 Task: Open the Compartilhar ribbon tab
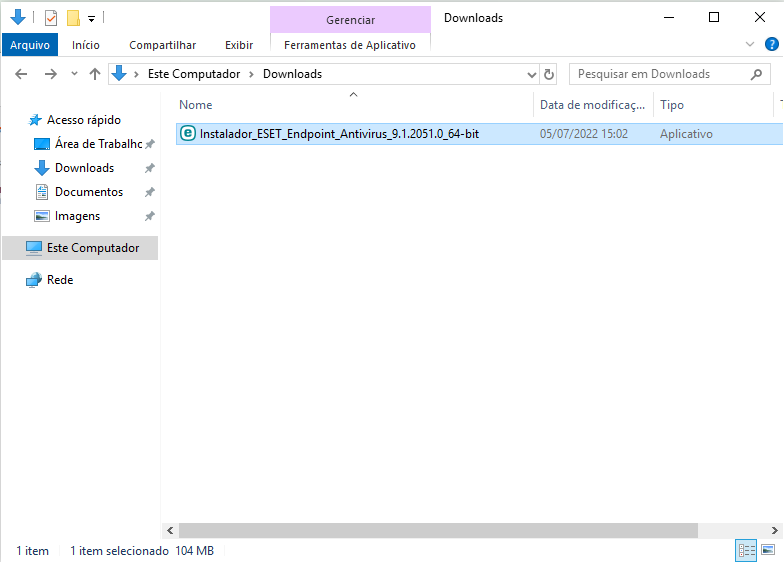162,45
